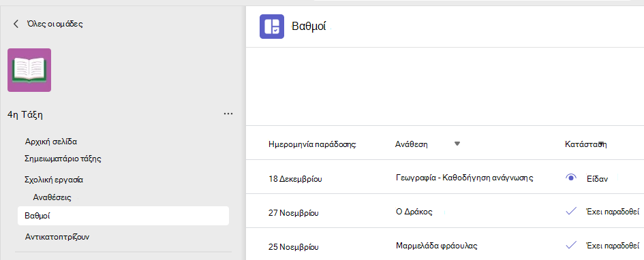Click the Βαθμοί page title

(x=309, y=27)
